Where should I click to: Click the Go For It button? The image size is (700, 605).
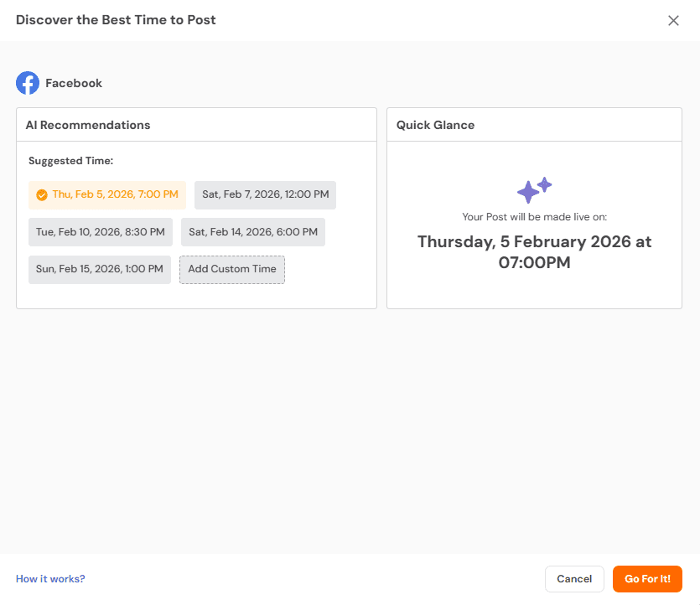pyautogui.click(x=647, y=579)
